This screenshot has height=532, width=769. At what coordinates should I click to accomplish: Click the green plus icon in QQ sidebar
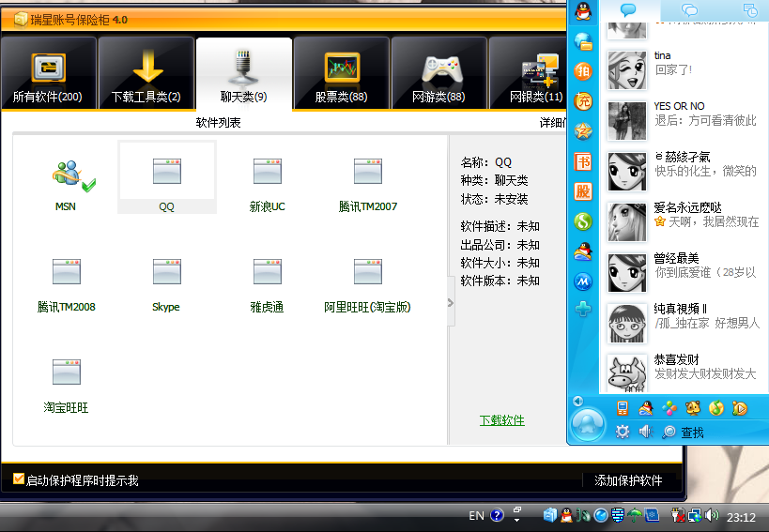click(583, 309)
